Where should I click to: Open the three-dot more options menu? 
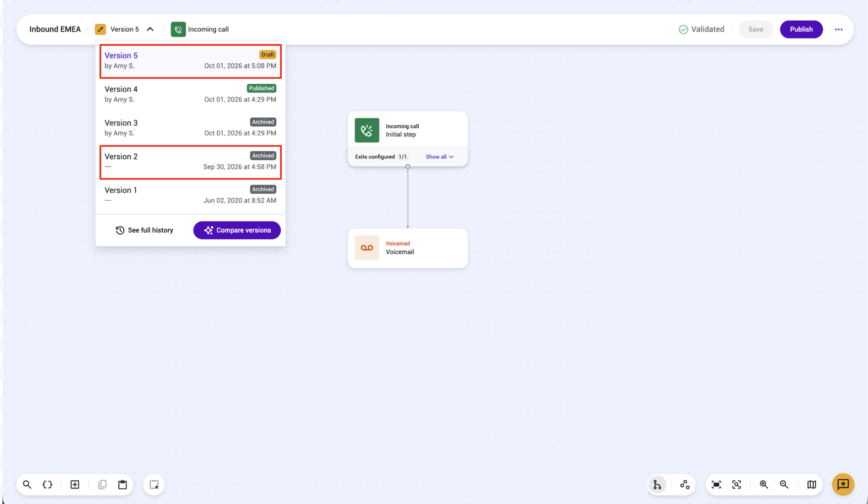(839, 29)
